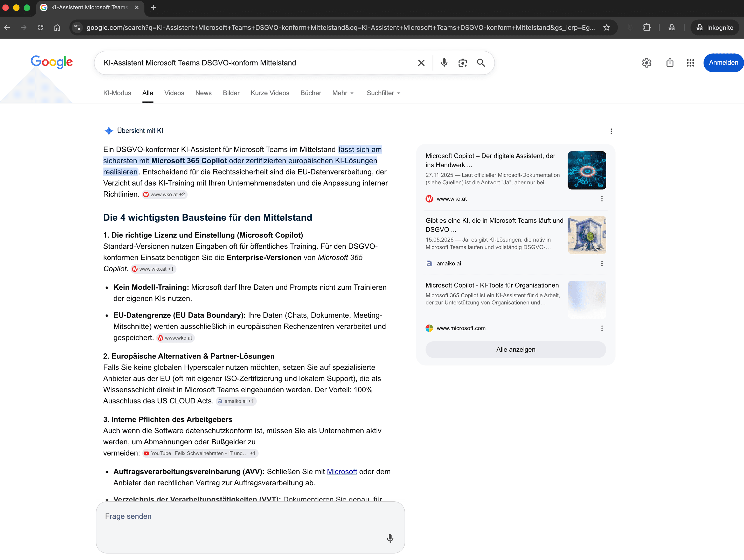Close the KI-Assistent Microsoft Teams tab

click(x=137, y=8)
